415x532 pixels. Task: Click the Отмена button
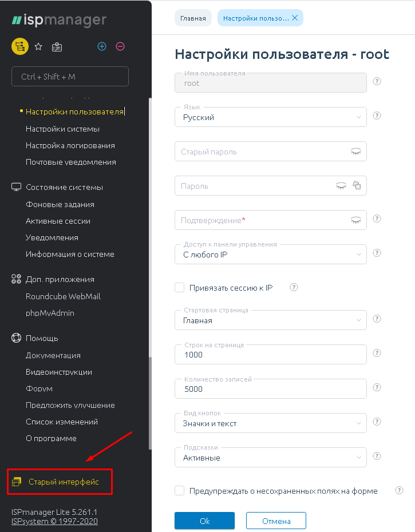click(276, 521)
